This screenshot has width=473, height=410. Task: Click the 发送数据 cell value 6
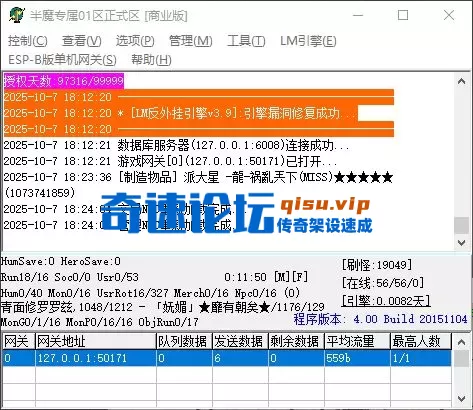point(240,358)
